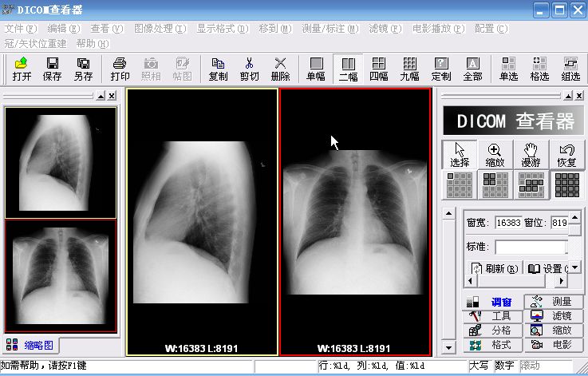Select the 缩放 magnifier tool in side panel
This screenshot has width=588, height=376.
pos(495,155)
